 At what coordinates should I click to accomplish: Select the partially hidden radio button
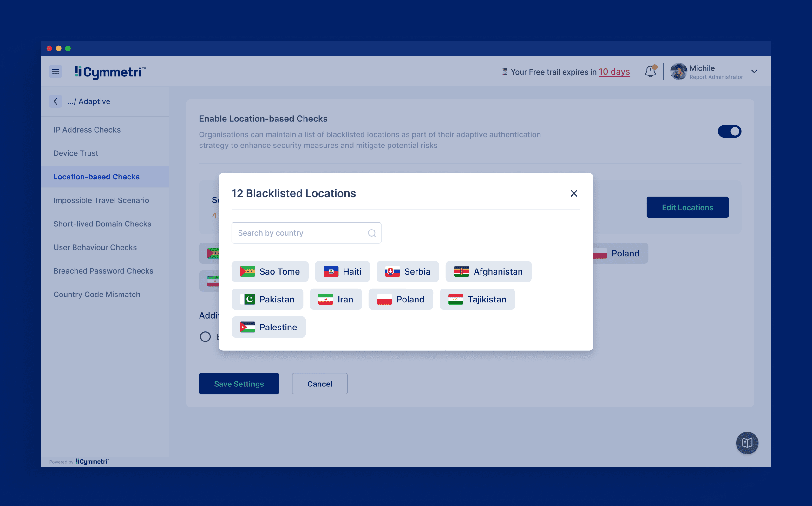[205, 336]
